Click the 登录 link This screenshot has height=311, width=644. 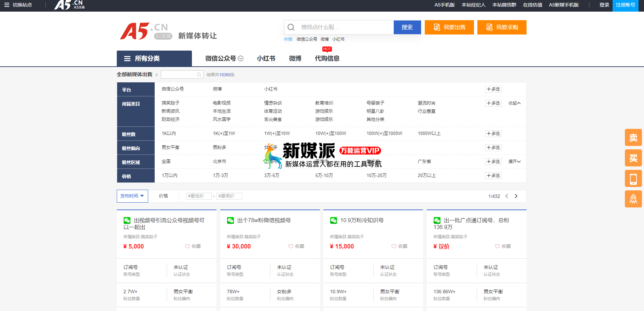[x=604, y=5]
